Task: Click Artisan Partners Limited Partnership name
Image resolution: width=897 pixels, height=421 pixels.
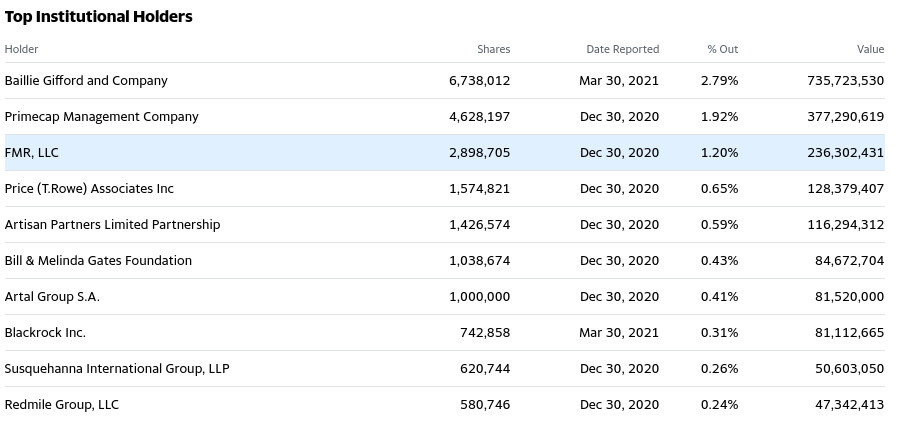Action: (x=112, y=225)
